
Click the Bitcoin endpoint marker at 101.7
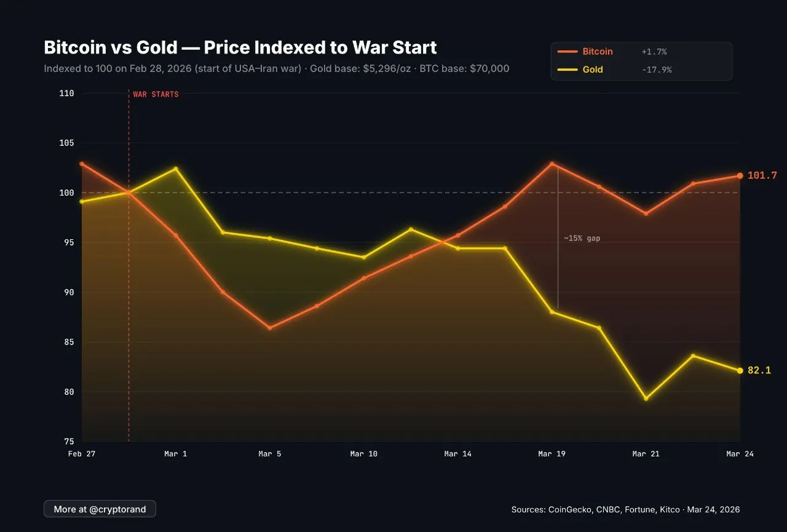pyautogui.click(x=740, y=176)
